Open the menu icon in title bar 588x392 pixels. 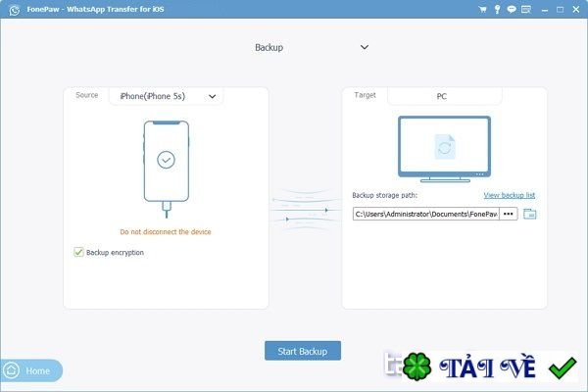click(526, 10)
